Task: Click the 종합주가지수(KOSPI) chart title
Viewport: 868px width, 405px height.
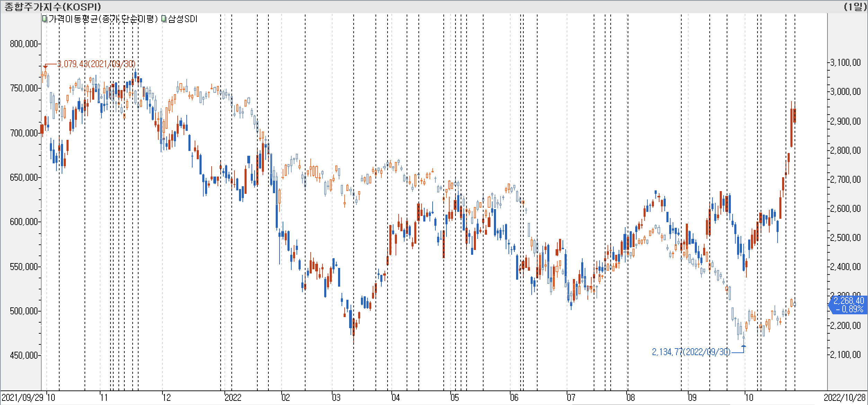Action: click(x=53, y=7)
